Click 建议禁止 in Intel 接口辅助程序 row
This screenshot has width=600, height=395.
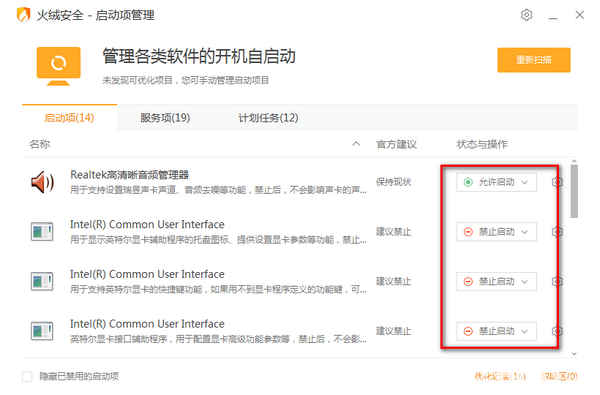(x=393, y=331)
